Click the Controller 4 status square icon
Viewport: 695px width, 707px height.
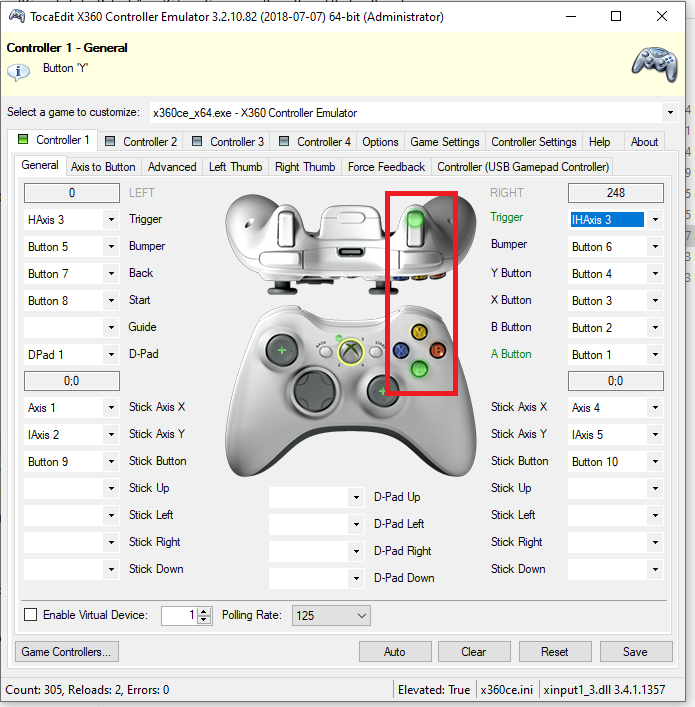(x=284, y=141)
